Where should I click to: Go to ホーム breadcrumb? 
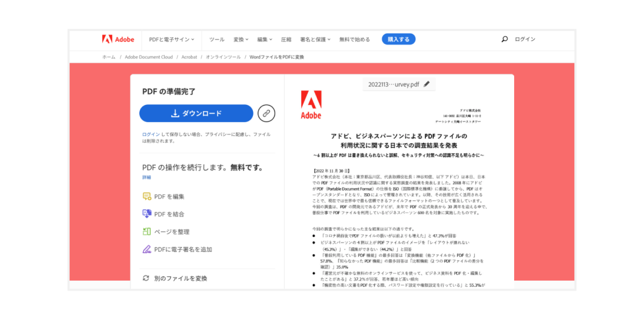pyautogui.click(x=109, y=57)
